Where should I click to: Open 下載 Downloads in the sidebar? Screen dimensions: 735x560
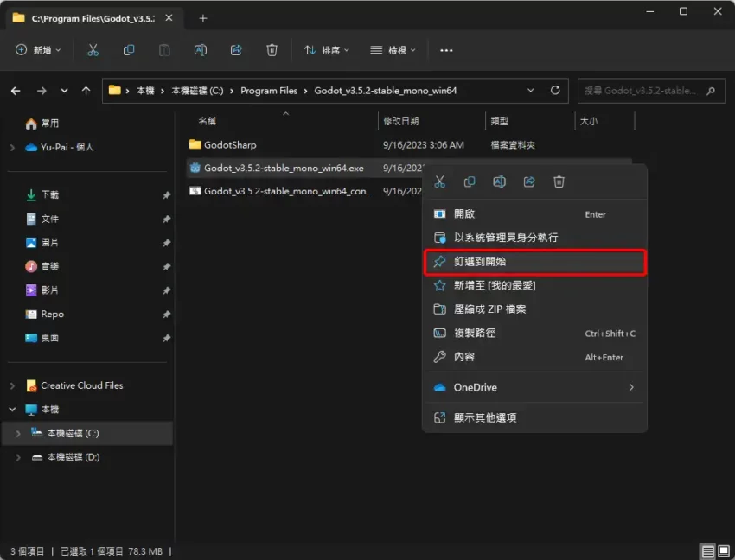42,194
